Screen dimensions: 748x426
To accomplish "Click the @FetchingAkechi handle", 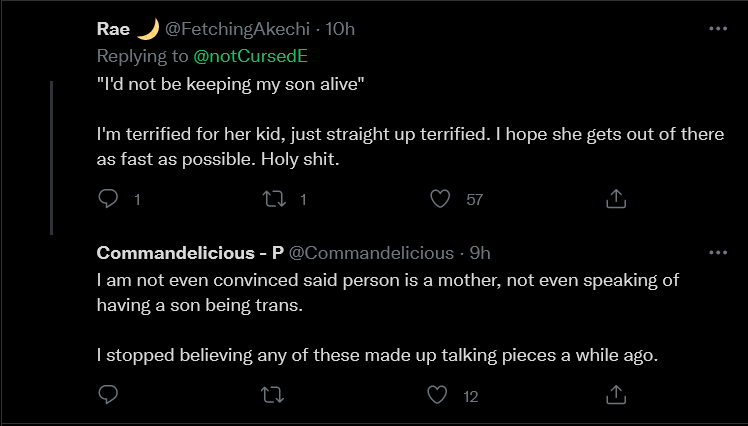I will 238,29.
